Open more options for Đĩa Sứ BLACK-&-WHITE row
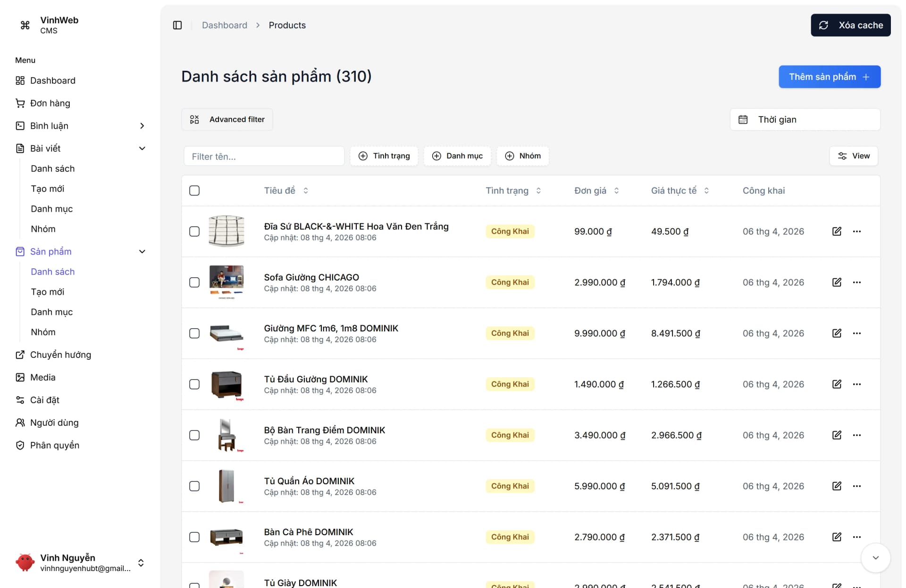The height and width of the screenshot is (588, 906). [857, 232]
